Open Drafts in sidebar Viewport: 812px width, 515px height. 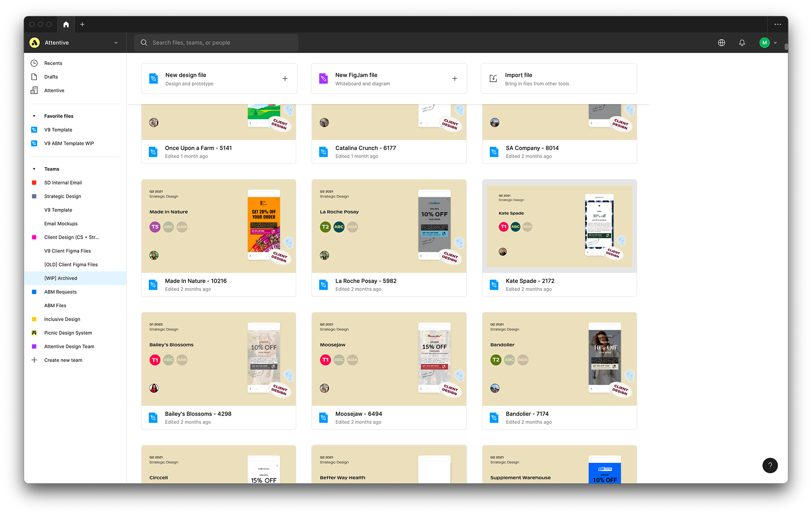click(51, 77)
